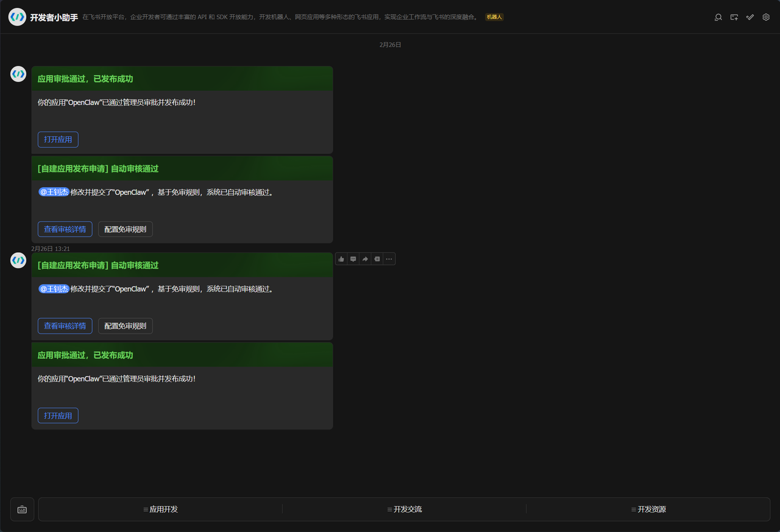Click the create group chat icon
This screenshot has height=532, width=780.
coord(734,17)
